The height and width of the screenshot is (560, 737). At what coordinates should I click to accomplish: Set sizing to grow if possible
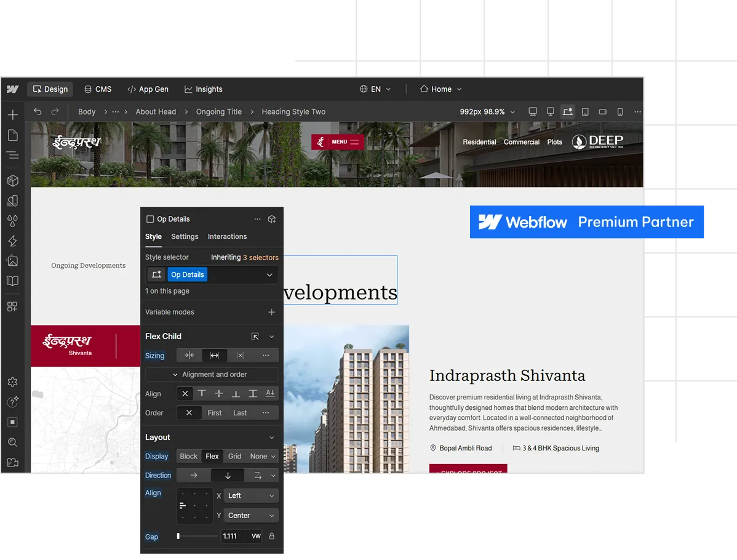coord(214,356)
